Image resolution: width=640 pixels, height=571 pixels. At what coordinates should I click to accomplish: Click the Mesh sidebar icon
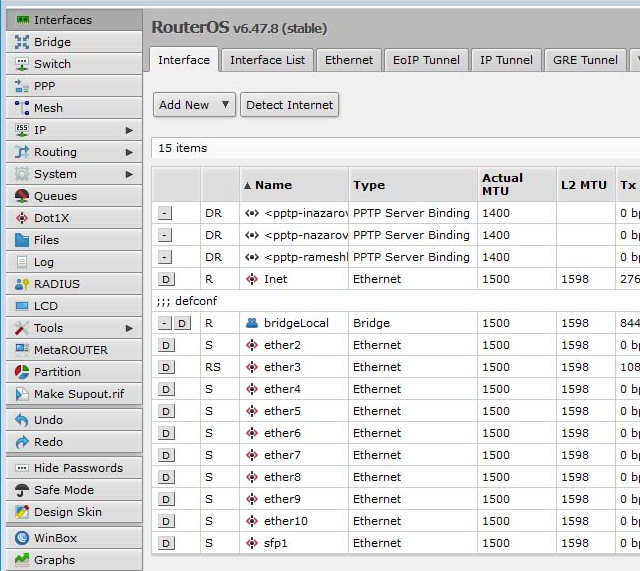coord(22,108)
